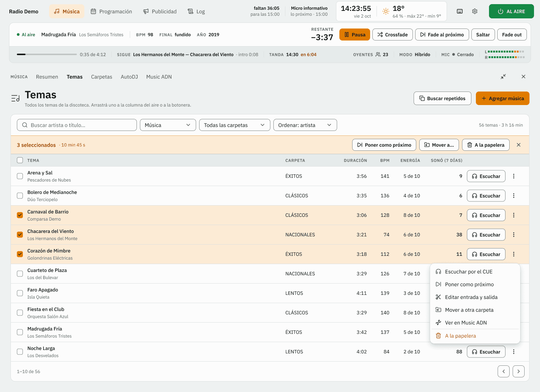Choose Editar entrada y salida menu item
540x392 pixels.
(x=475, y=297)
